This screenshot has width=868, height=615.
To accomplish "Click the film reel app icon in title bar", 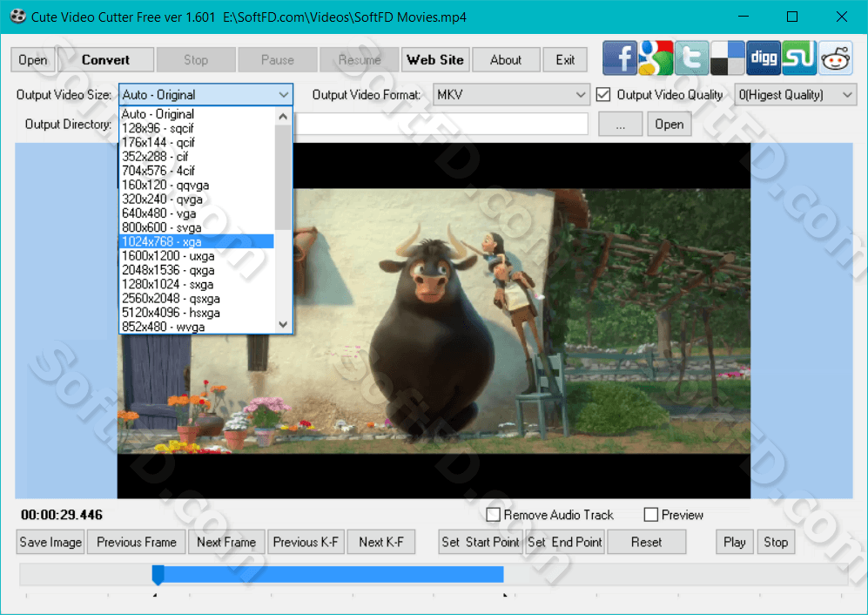I will (17, 17).
